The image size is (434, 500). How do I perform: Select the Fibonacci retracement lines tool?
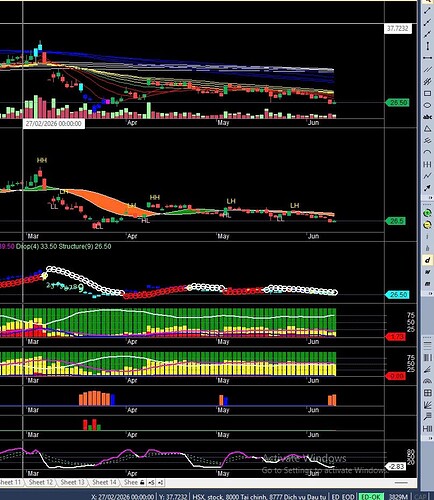click(427, 345)
